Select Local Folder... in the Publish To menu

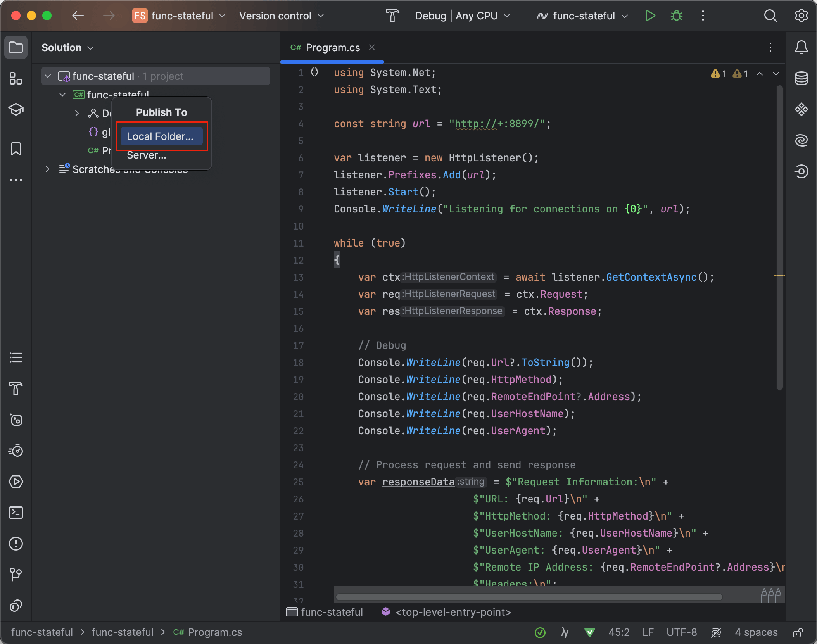(160, 136)
